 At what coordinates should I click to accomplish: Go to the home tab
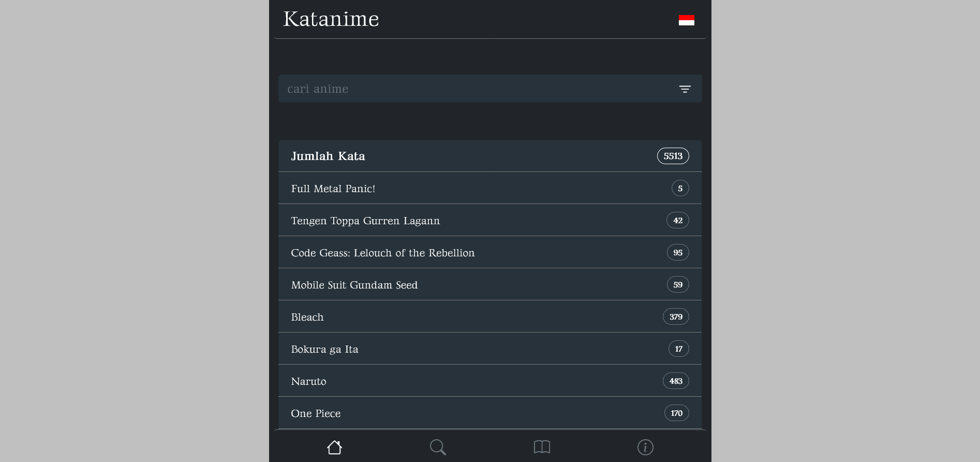click(x=334, y=447)
